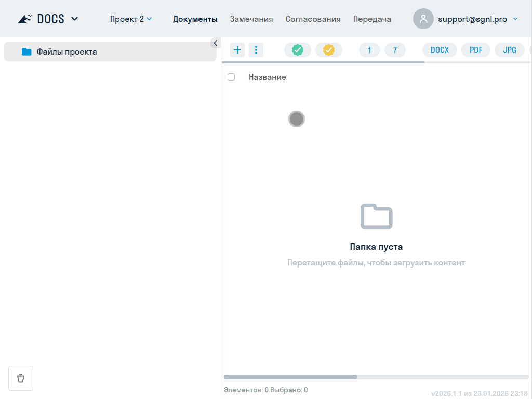The height and width of the screenshot is (399, 532).
Task: Filter by the yellow checkmark badge
Action: click(329, 50)
